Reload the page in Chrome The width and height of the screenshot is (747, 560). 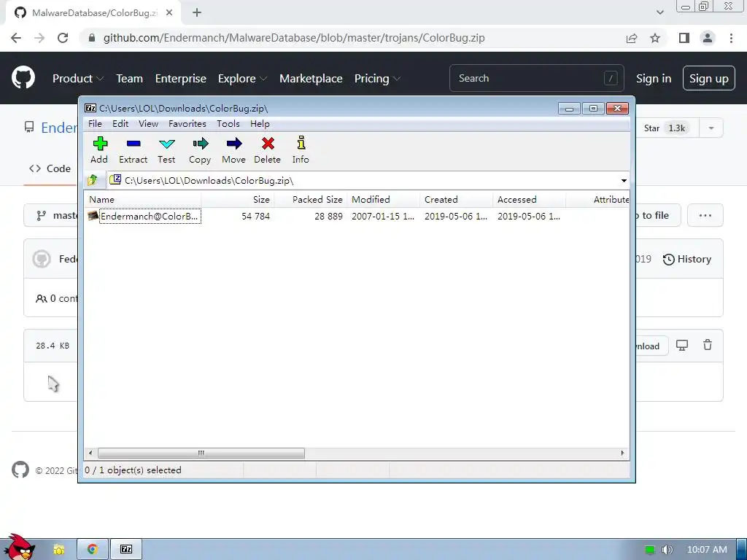click(x=63, y=38)
